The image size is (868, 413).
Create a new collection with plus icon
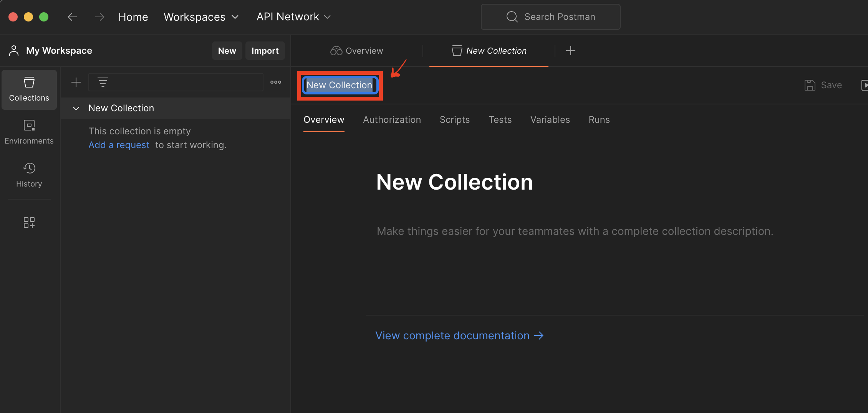point(76,82)
